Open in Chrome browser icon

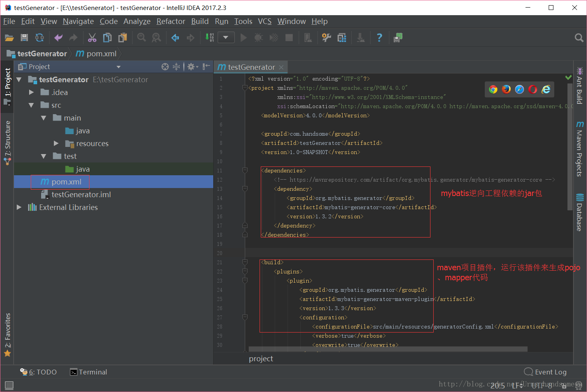click(493, 89)
